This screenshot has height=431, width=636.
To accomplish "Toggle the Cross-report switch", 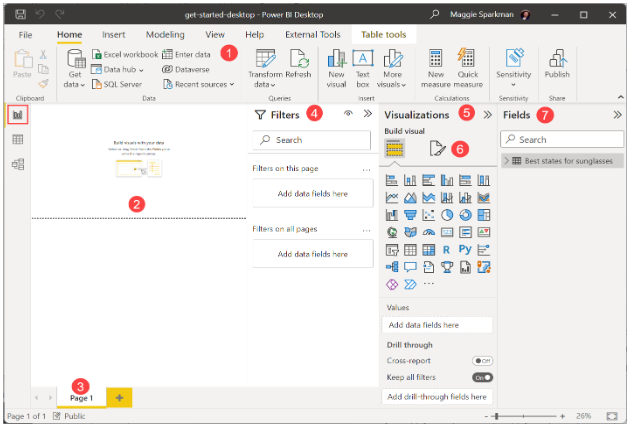I will [x=482, y=360].
